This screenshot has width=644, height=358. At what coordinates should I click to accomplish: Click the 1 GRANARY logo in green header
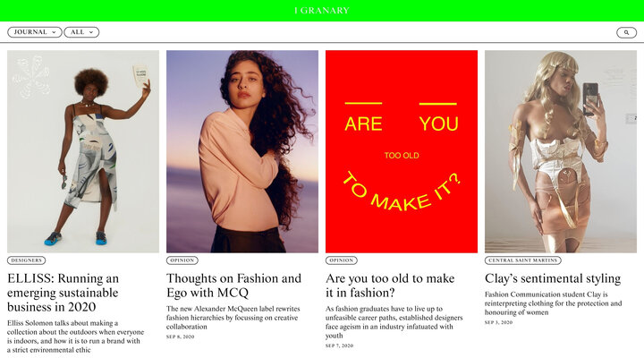[322, 10]
